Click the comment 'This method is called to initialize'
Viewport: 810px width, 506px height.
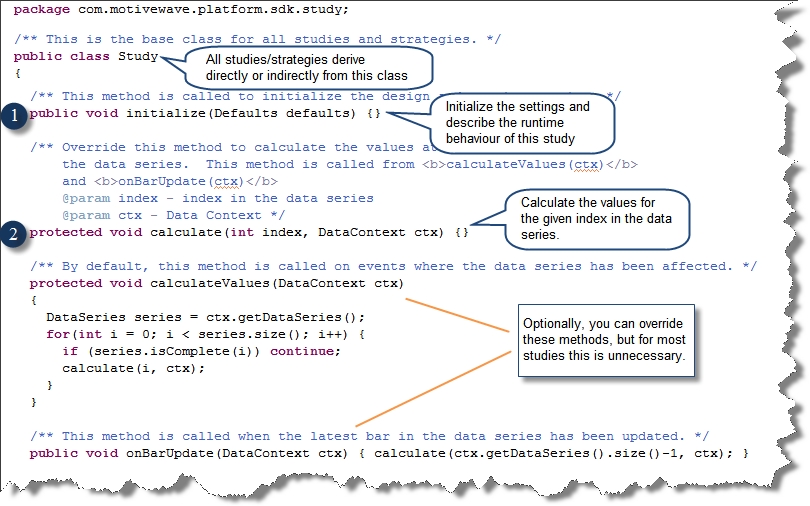coord(230,96)
